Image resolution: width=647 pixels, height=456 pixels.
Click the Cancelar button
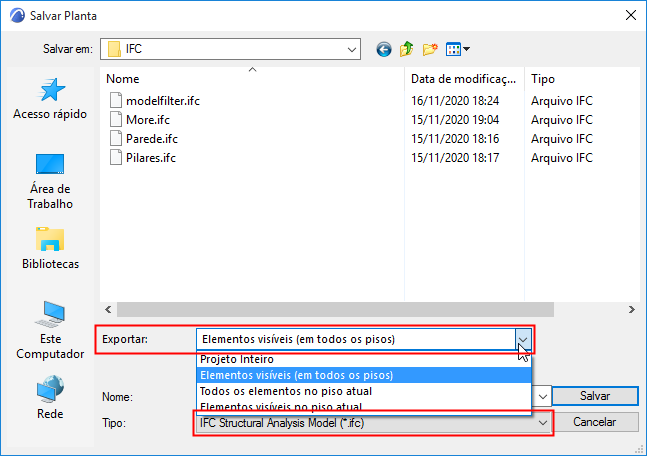[x=595, y=422]
